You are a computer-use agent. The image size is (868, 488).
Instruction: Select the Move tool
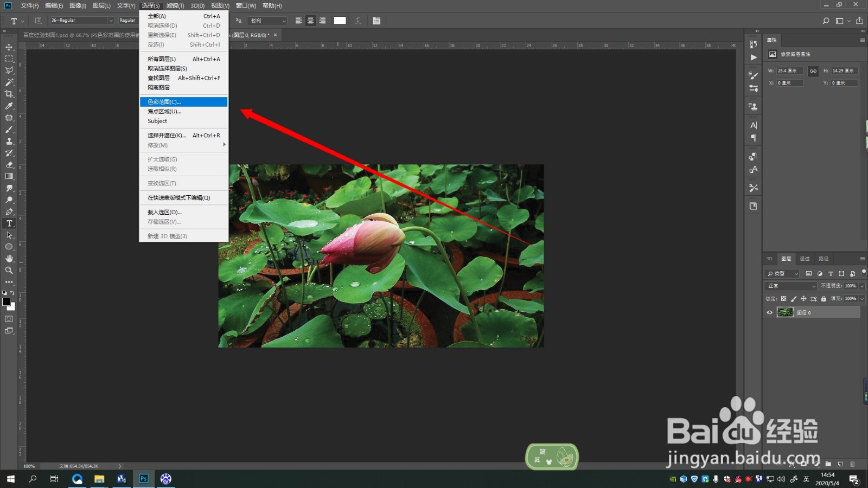tap(9, 47)
